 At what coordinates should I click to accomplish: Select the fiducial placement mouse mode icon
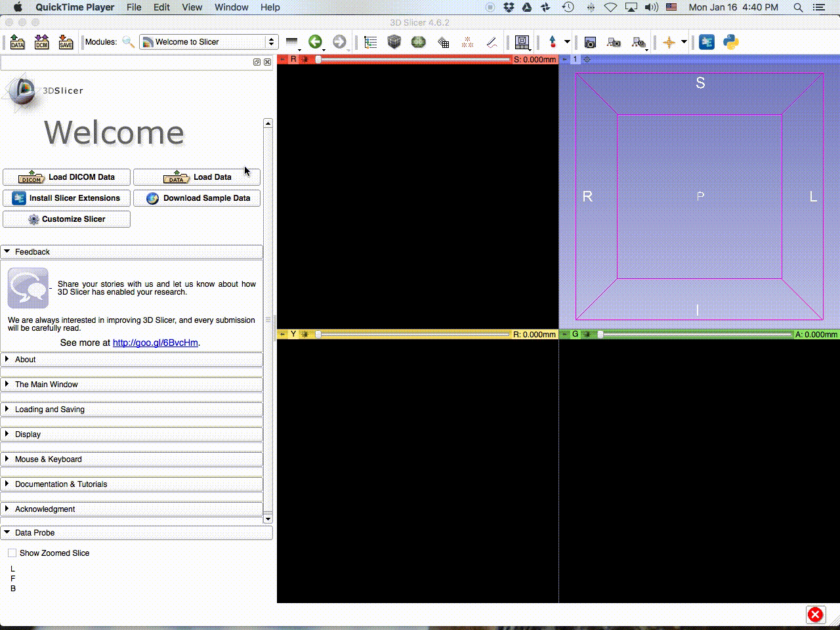[x=553, y=42]
